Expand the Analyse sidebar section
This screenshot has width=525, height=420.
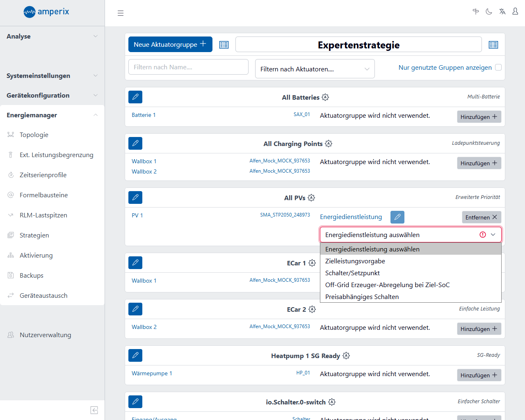coord(52,36)
